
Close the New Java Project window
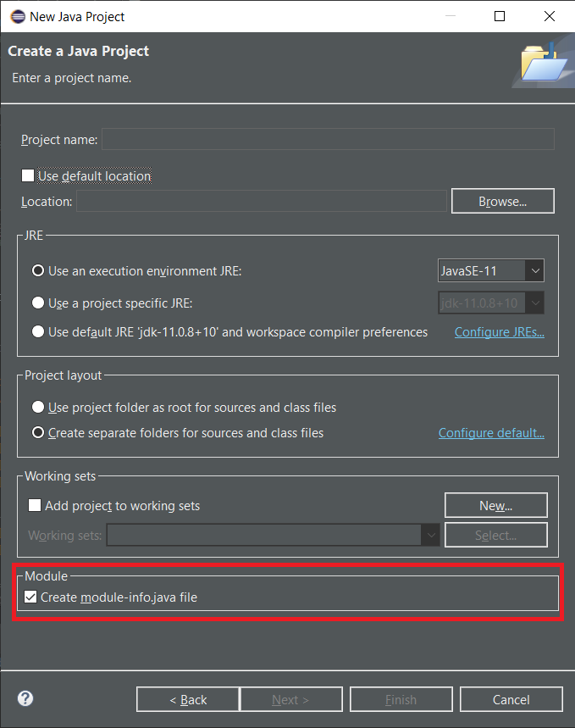pyautogui.click(x=550, y=16)
